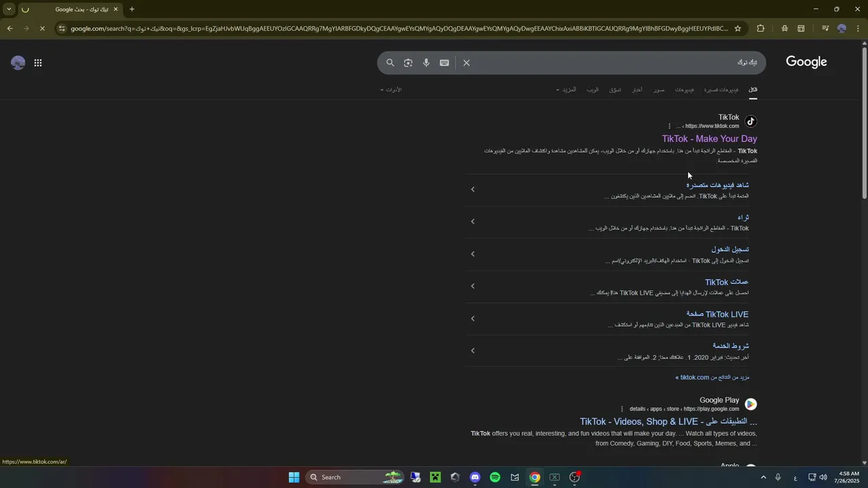This screenshot has width=868, height=488.
Task: Open تسجيل الدخول sitelink
Action: [x=730, y=249]
